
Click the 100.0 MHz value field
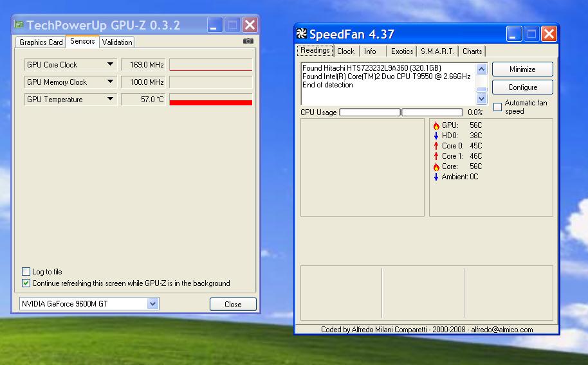tap(143, 82)
